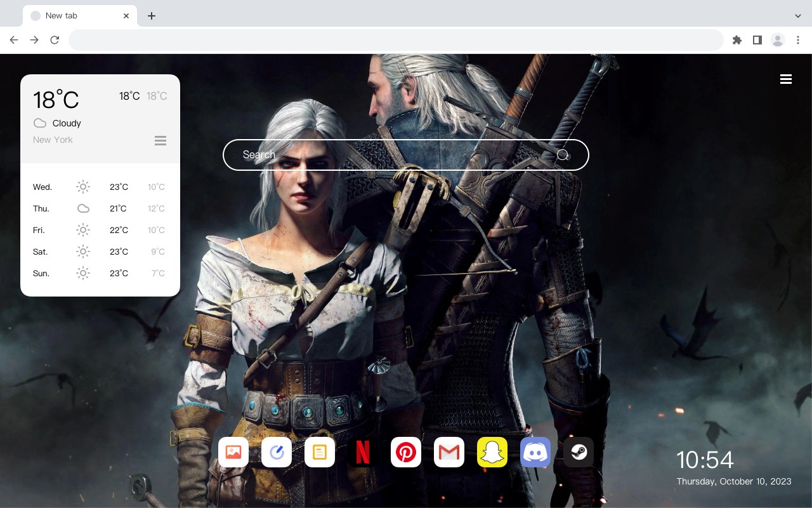This screenshot has width=812, height=508.
Task: Click the Cloudy condition text
Action: pyautogui.click(x=67, y=123)
